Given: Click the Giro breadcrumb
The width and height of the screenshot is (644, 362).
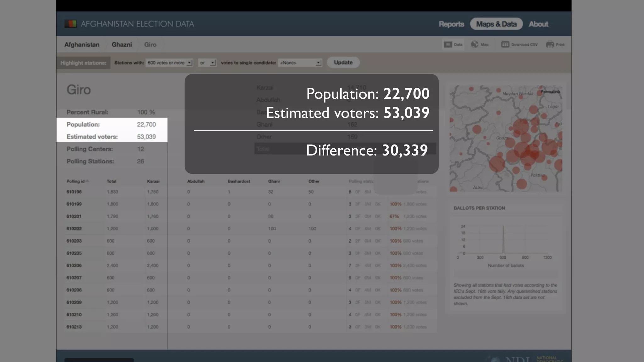Looking at the screenshot, I should (150, 45).
